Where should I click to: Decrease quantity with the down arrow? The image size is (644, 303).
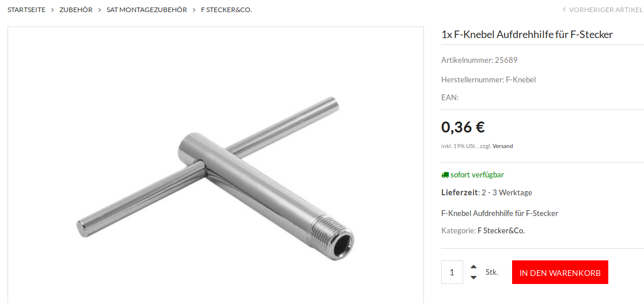[473, 278]
